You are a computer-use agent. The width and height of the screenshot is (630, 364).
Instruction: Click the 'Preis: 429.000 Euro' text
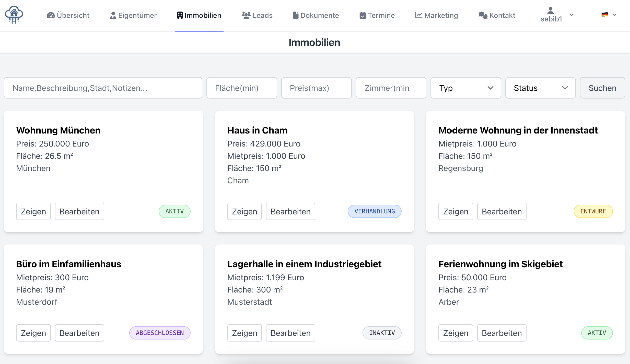point(264,144)
